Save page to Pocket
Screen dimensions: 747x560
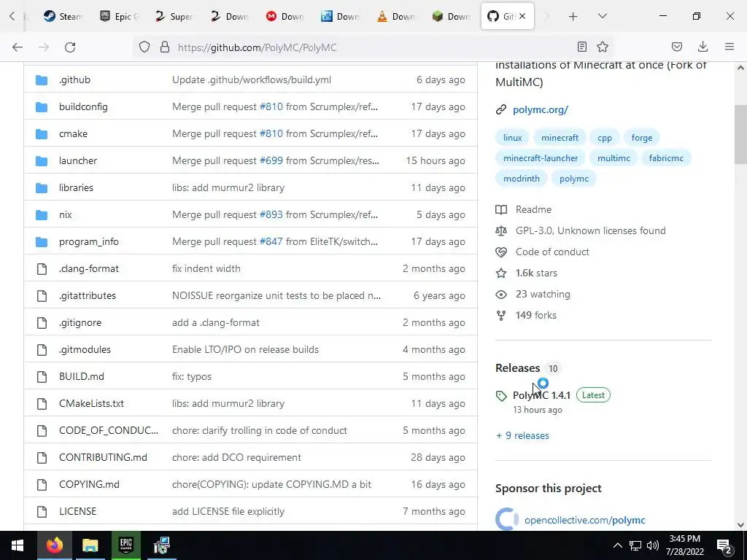[677, 47]
